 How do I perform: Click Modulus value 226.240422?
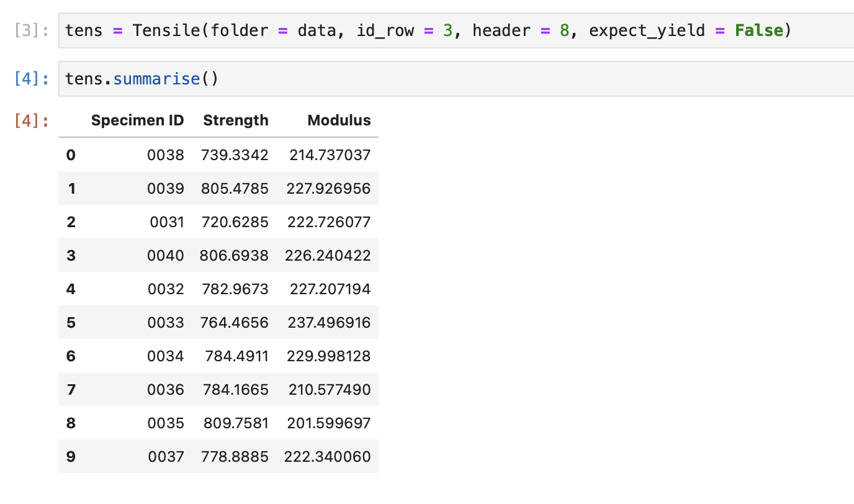(328, 255)
